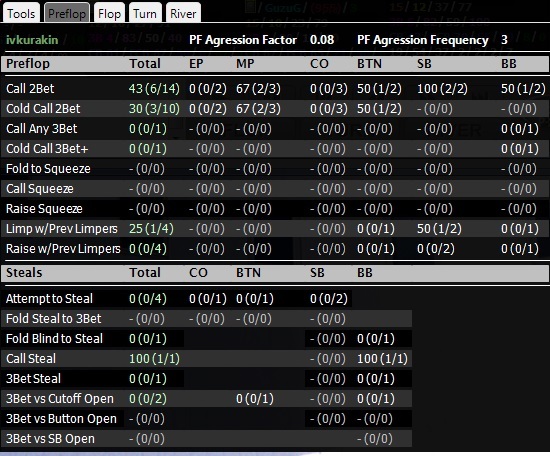Screen dimensions: 550x456
Task: Switch to the Flop tab
Action: click(109, 13)
